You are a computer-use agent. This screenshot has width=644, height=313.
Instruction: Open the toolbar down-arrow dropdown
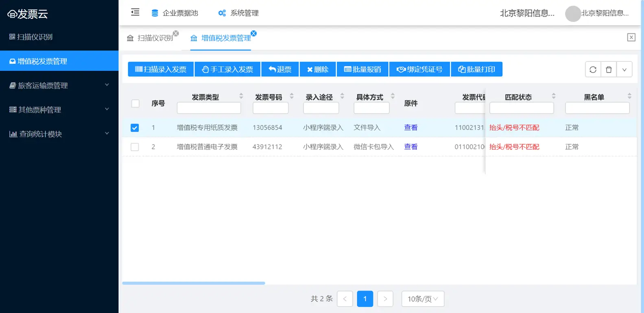pos(624,70)
